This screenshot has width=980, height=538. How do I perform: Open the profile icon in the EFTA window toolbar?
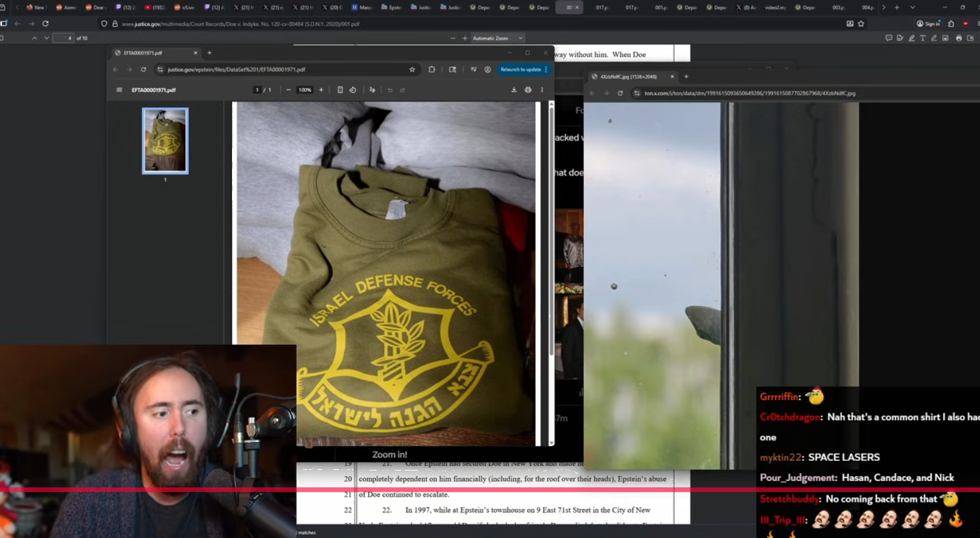coord(487,69)
